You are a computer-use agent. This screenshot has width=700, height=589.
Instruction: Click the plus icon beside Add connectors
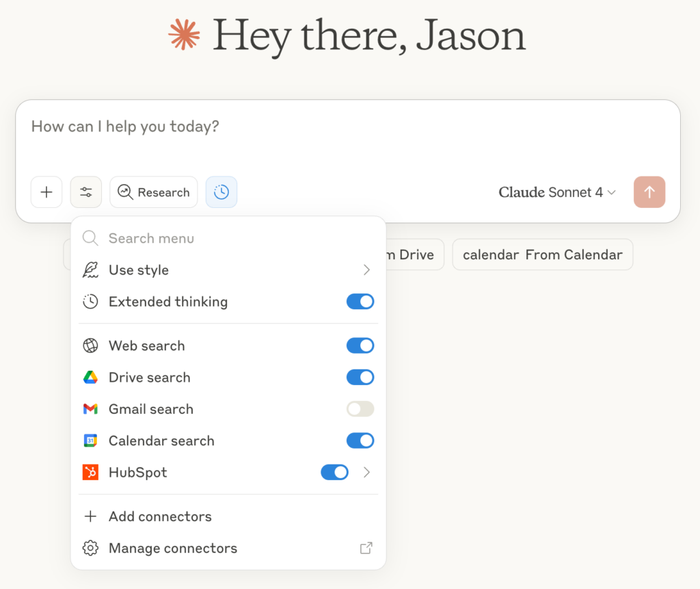click(x=90, y=516)
